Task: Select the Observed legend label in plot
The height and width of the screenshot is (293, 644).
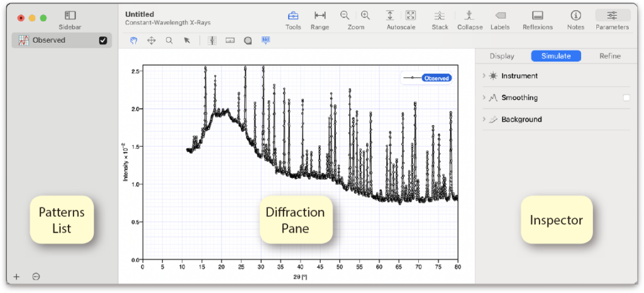Action: tap(436, 78)
